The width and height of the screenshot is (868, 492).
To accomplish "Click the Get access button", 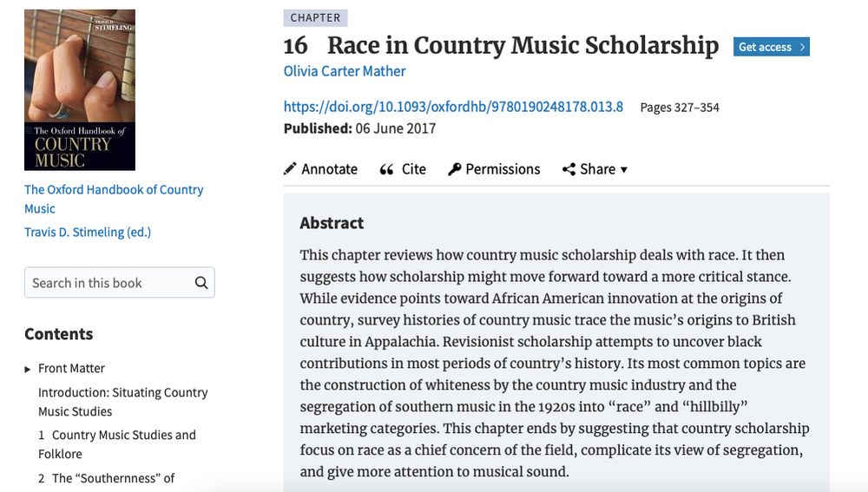I will 771,47.
